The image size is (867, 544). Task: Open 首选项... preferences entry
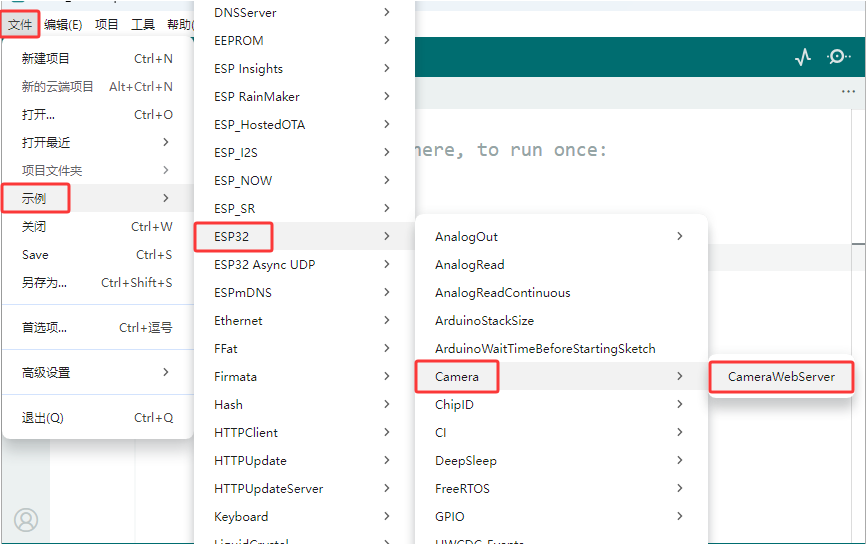97,327
